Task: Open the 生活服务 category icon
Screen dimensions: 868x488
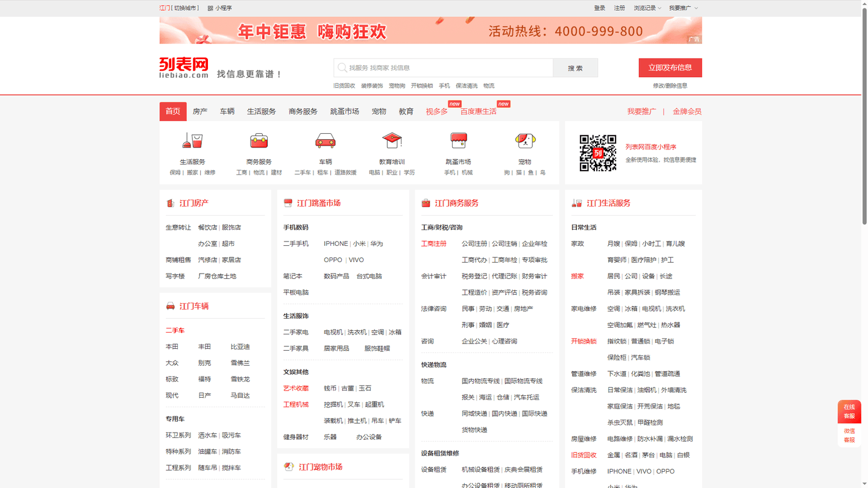Action: tap(192, 140)
